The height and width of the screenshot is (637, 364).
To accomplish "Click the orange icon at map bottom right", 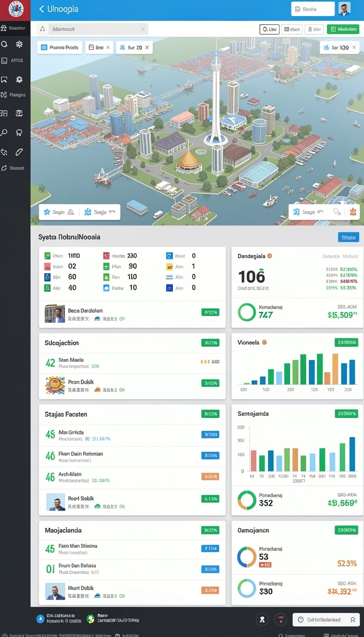I will click(x=353, y=212).
